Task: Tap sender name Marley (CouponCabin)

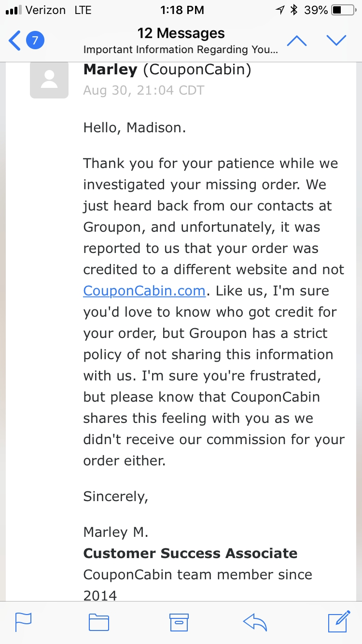Action: [x=167, y=70]
